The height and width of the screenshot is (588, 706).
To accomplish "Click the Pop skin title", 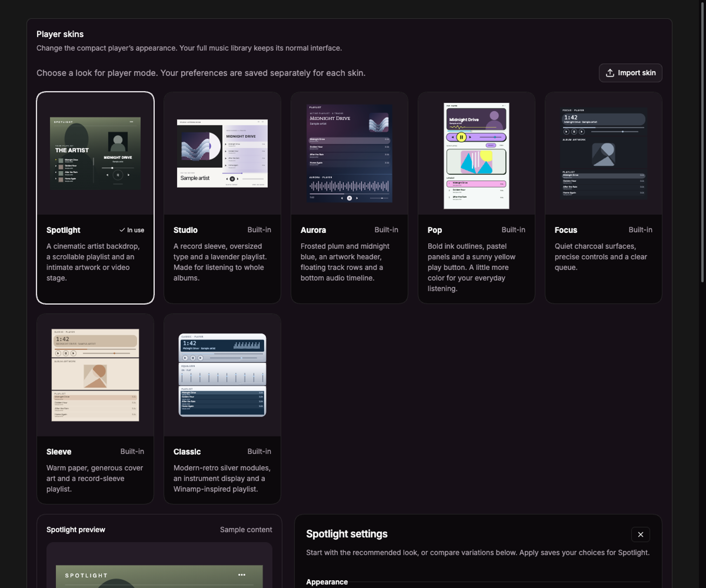I will click(x=434, y=230).
